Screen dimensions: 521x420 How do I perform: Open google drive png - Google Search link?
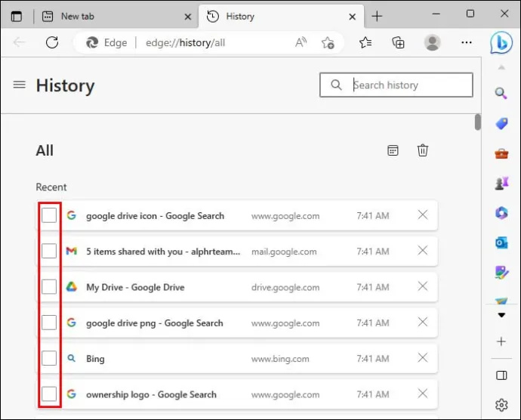tap(155, 323)
